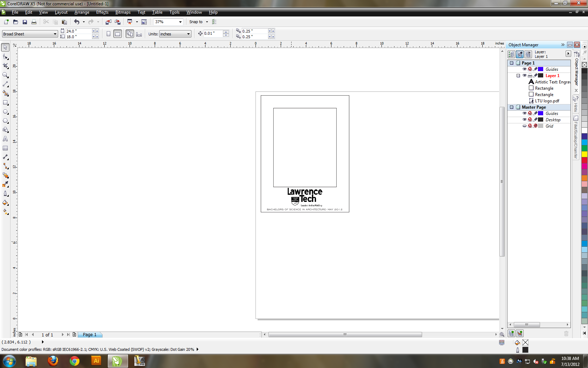This screenshot has height=368, width=588.
Task: Open Object Manager flyout arrow menu
Action: 568,54
